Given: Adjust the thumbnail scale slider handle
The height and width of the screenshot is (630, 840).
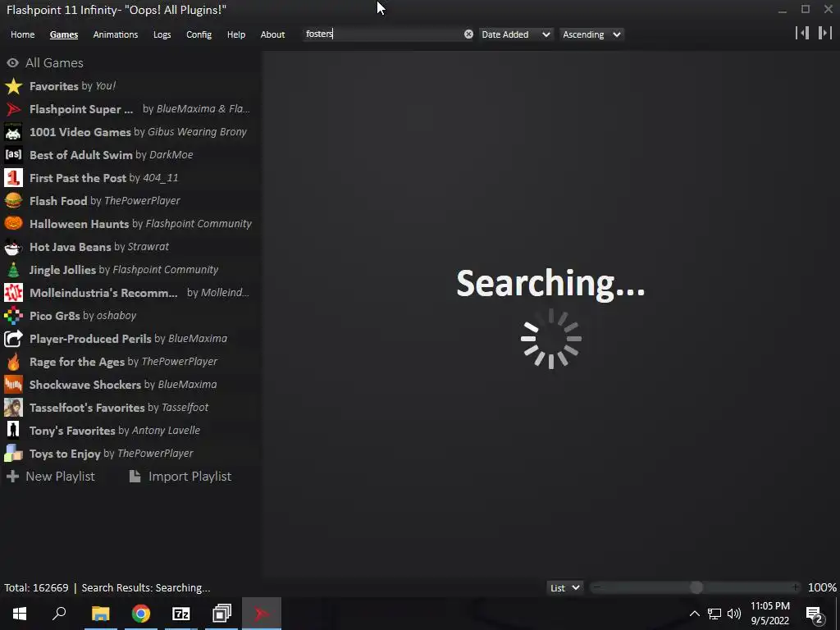Looking at the screenshot, I should click(696, 587).
